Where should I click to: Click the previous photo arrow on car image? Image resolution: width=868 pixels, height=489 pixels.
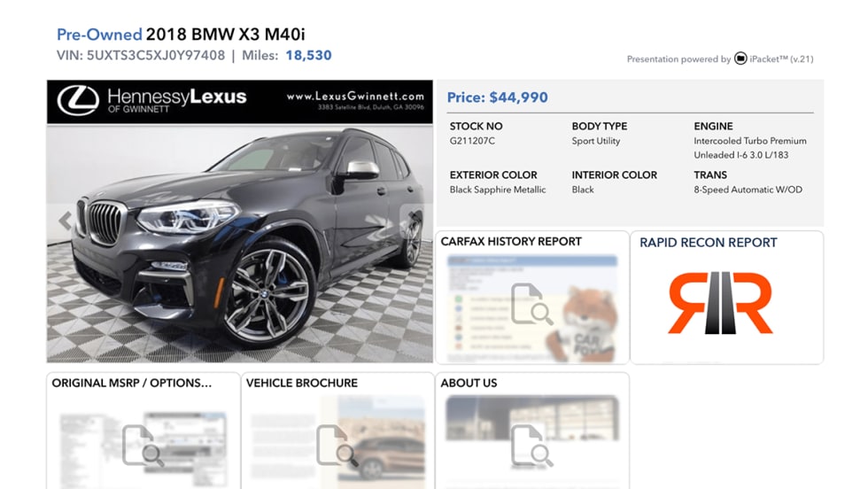point(66,221)
